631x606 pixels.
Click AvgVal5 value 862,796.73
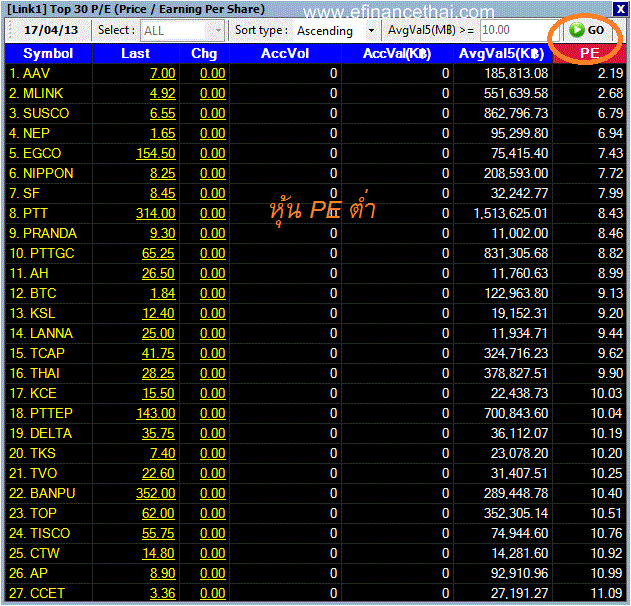[516, 113]
